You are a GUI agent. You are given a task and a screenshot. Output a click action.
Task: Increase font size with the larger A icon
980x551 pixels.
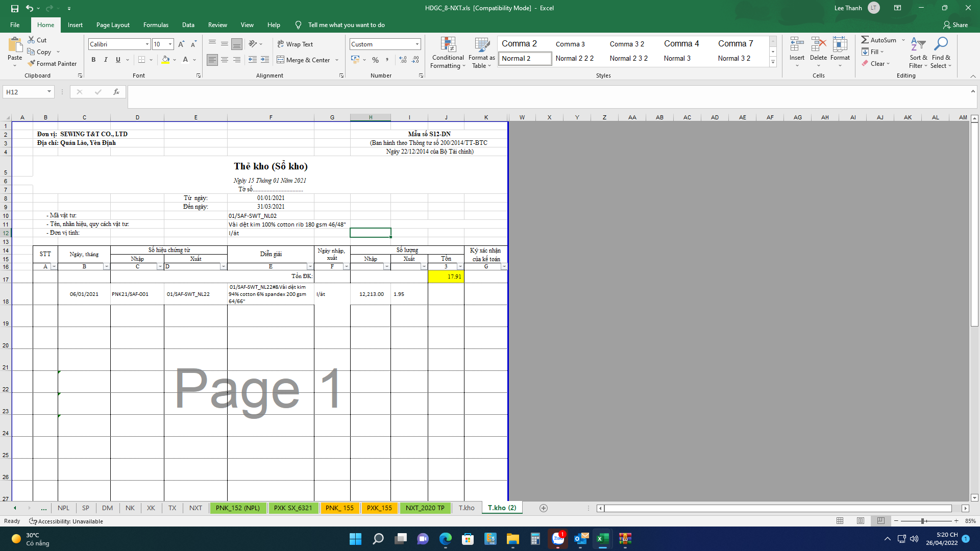tap(181, 44)
